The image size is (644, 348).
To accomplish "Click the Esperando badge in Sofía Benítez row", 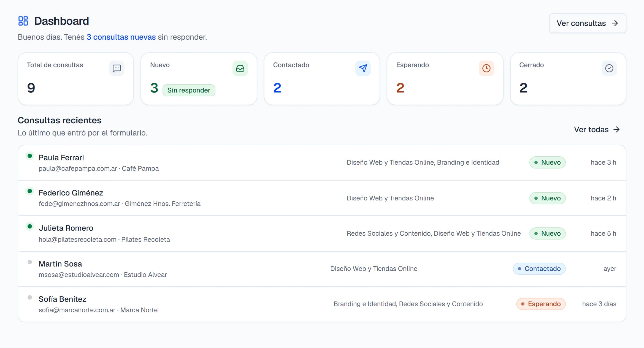I will (541, 304).
